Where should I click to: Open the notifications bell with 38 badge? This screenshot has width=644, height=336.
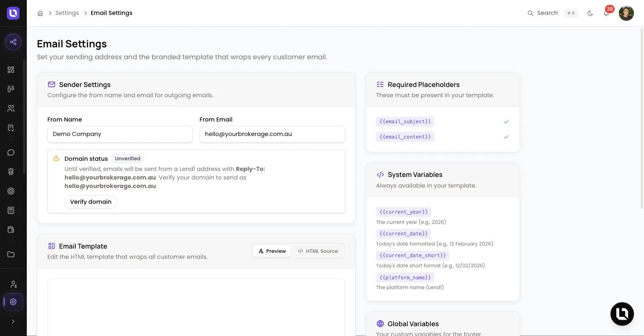pos(607,13)
